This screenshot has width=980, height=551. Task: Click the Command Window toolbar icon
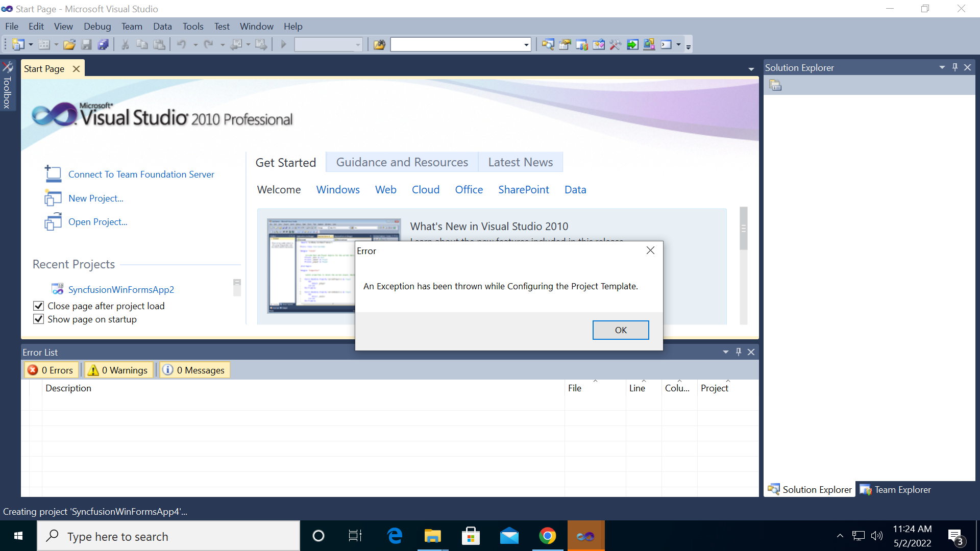[x=666, y=45]
